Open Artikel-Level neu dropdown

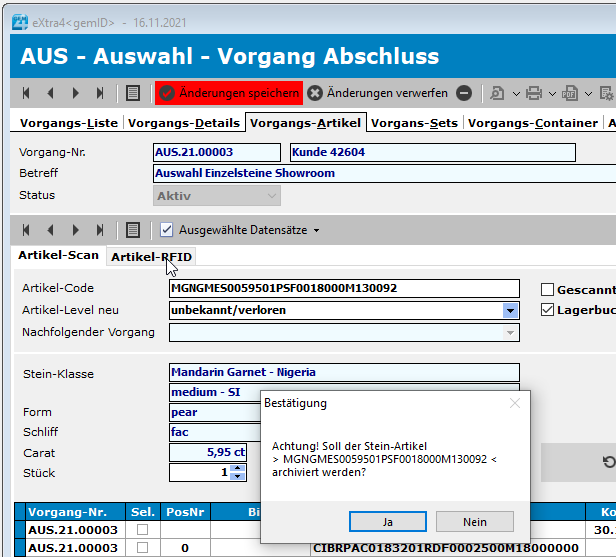[510, 311]
